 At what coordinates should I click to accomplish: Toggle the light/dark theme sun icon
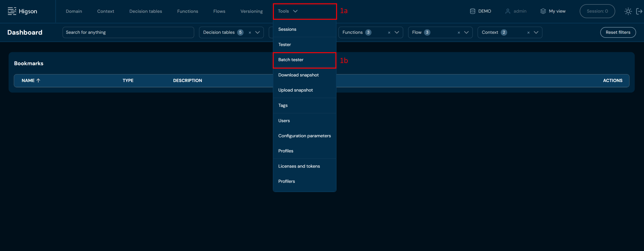pyautogui.click(x=628, y=11)
